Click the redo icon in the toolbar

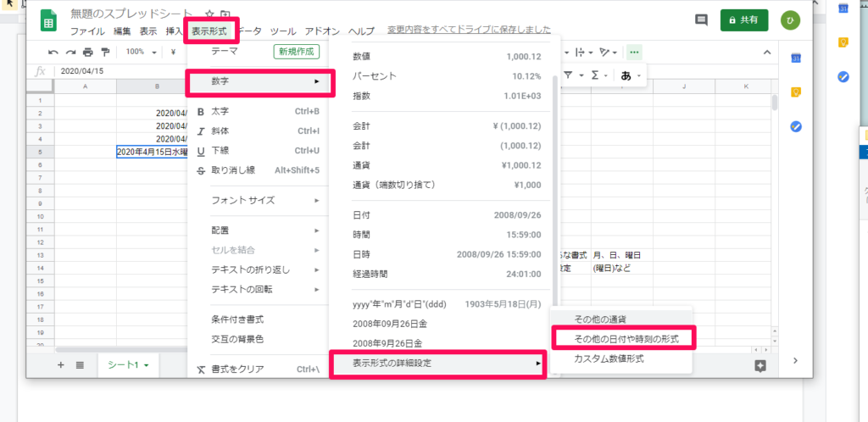point(70,52)
